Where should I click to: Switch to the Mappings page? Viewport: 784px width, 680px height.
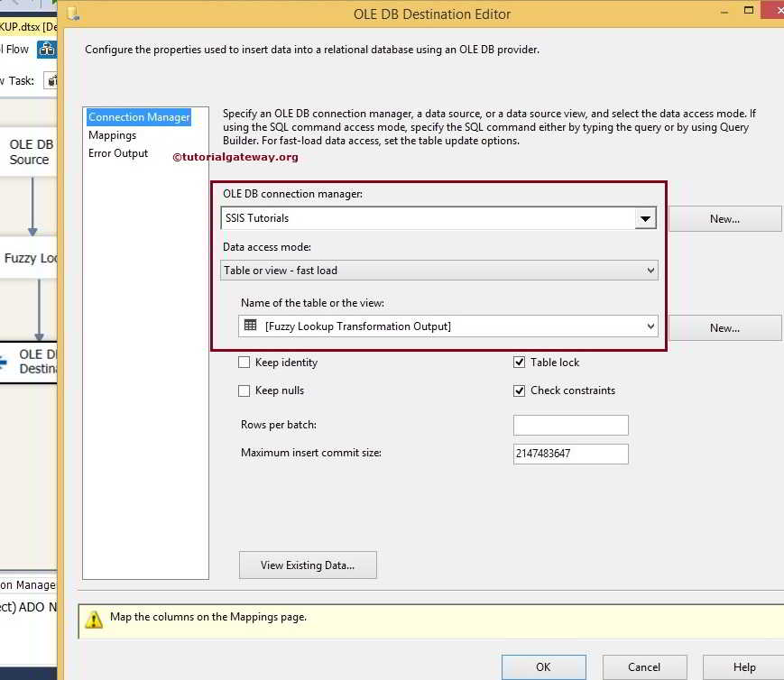coord(112,135)
